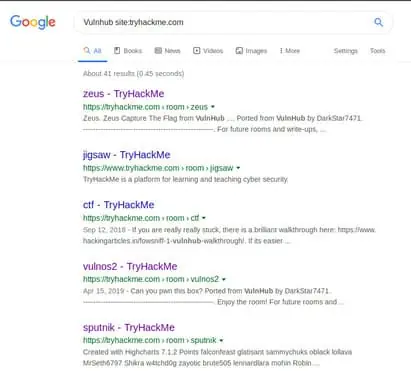Switch to the Videos tab
Viewport: 411px width, 371px height.
[x=208, y=51]
